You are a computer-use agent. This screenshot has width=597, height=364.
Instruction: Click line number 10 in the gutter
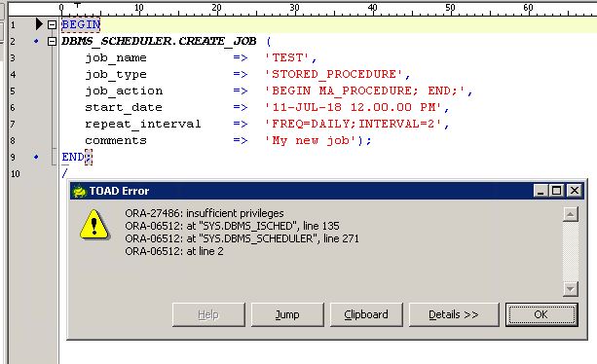15,174
